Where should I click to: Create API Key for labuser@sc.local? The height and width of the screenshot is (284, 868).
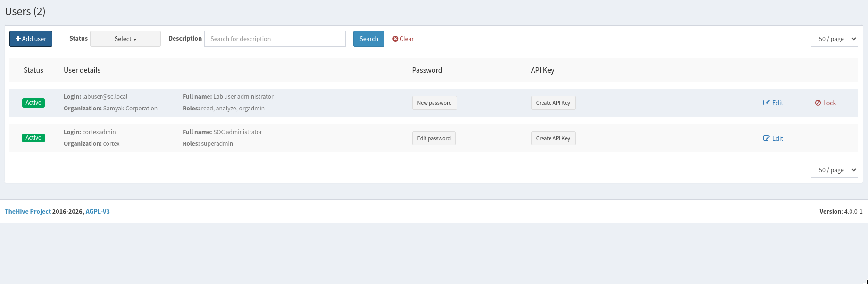click(x=553, y=103)
